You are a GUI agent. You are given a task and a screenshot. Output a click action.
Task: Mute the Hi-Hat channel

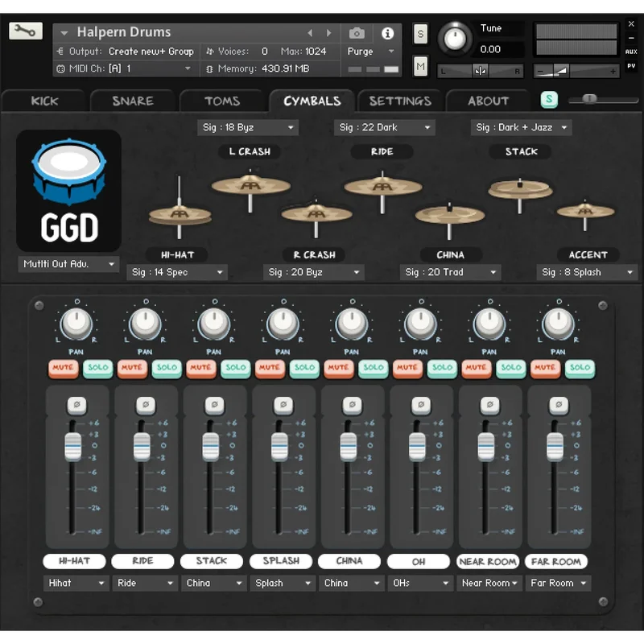tap(64, 368)
